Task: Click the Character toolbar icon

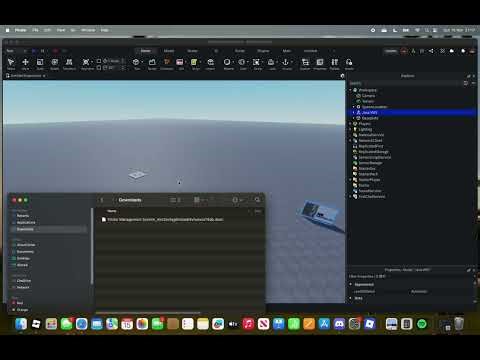Action: pyautogui.click(x=167, y=62)
